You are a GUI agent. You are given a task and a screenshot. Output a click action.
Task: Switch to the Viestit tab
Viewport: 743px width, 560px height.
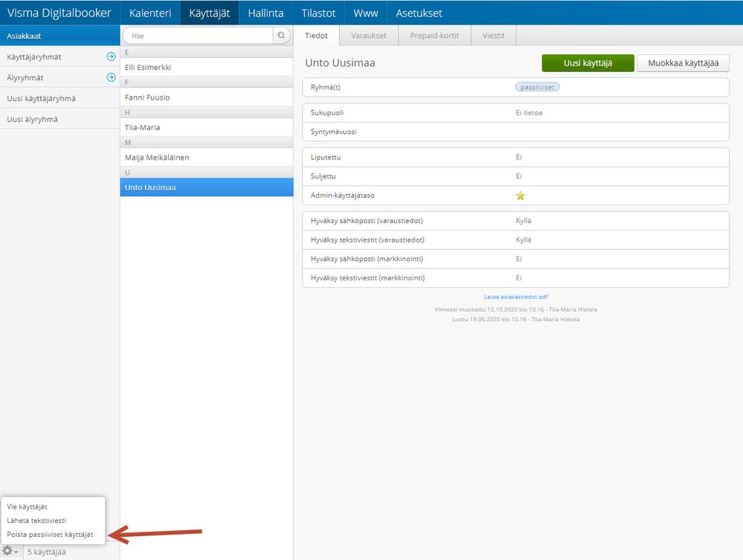[493, 36]
